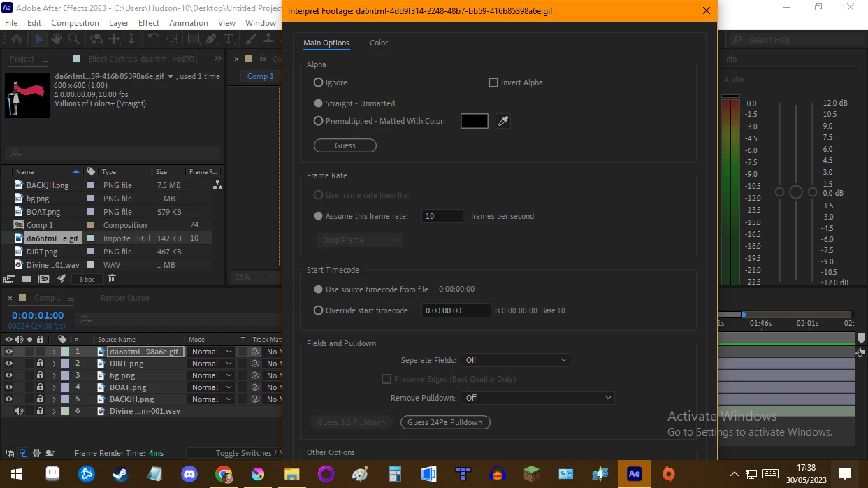Viewport: 868px width, 488px height.
Task: Unlock the bg.png layer
Action: (40, 375)
